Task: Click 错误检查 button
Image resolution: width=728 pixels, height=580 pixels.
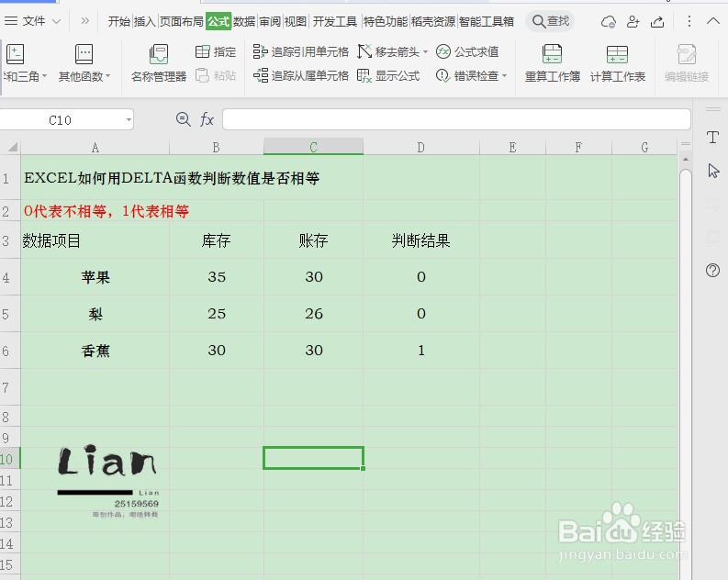Action: coord(466,75)
